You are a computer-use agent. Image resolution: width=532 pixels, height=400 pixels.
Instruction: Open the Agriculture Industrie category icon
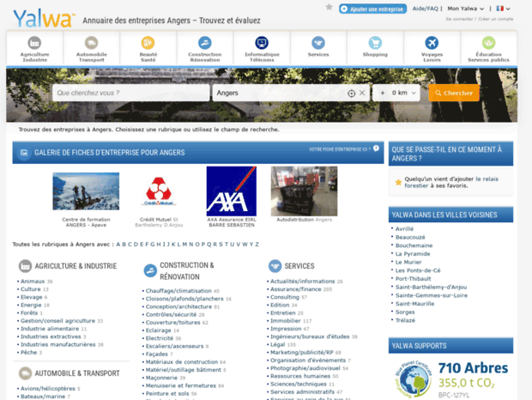coord(34,43)
